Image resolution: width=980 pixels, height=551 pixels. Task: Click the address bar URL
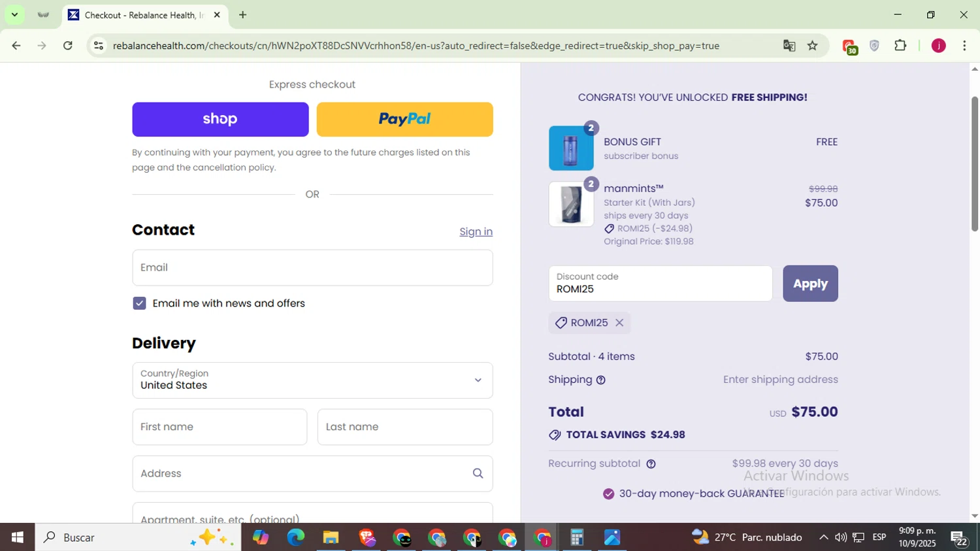pos(416,46)
